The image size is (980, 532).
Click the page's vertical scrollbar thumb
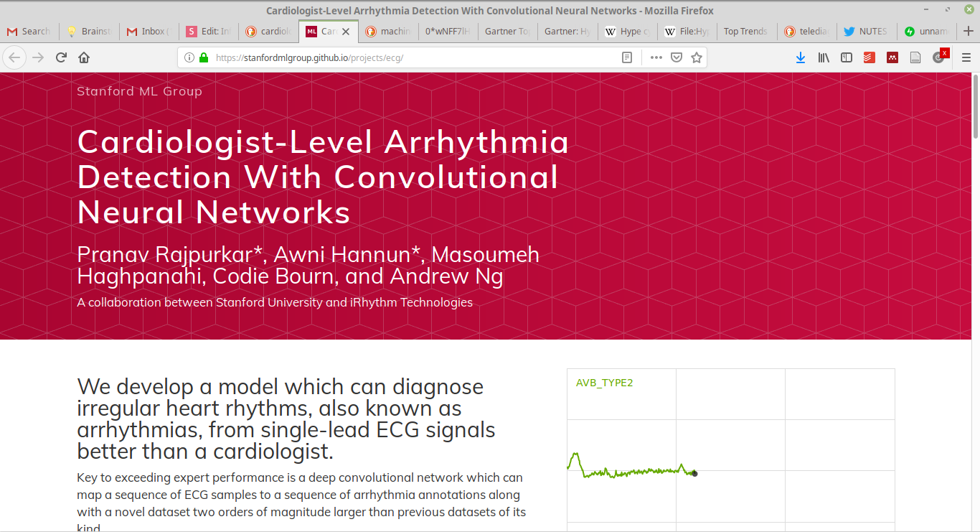tap(976, 105)
